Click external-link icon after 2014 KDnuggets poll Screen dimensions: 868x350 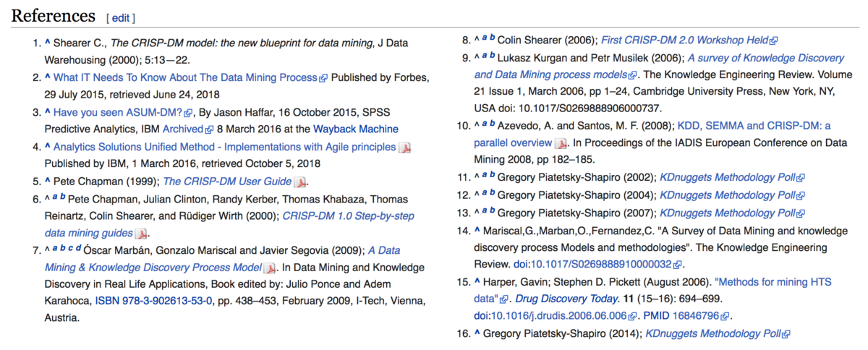pyautogui.click(x=786, y=335)
